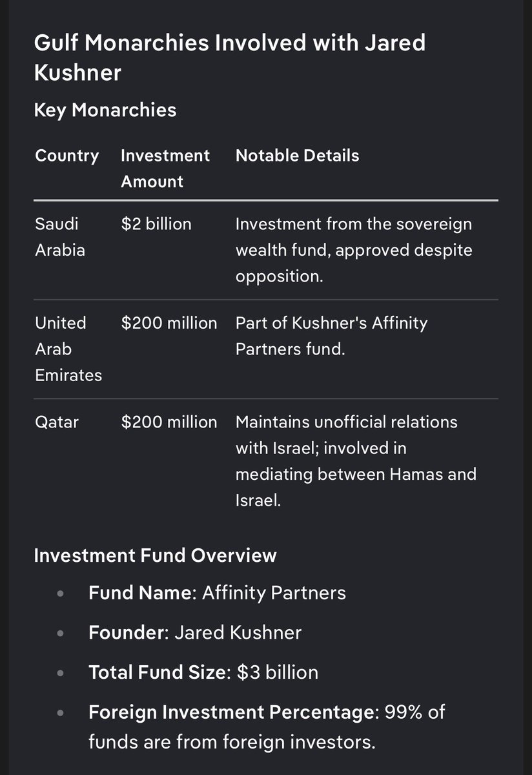Screen dimensions: 532x775
Task: Click the '$2 billion' investment amount
Action: [x=156, y=224]
